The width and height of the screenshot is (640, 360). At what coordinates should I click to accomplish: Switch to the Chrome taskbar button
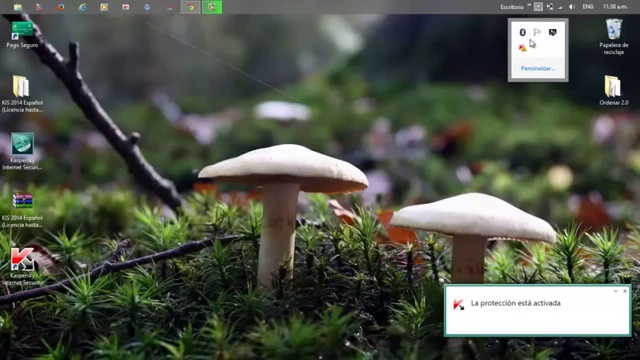coord(190,7)
